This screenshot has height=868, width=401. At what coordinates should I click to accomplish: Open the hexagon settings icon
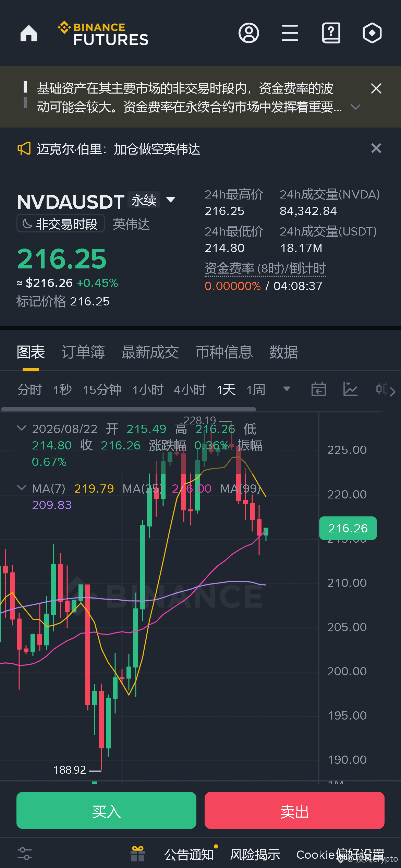[372, 33]
